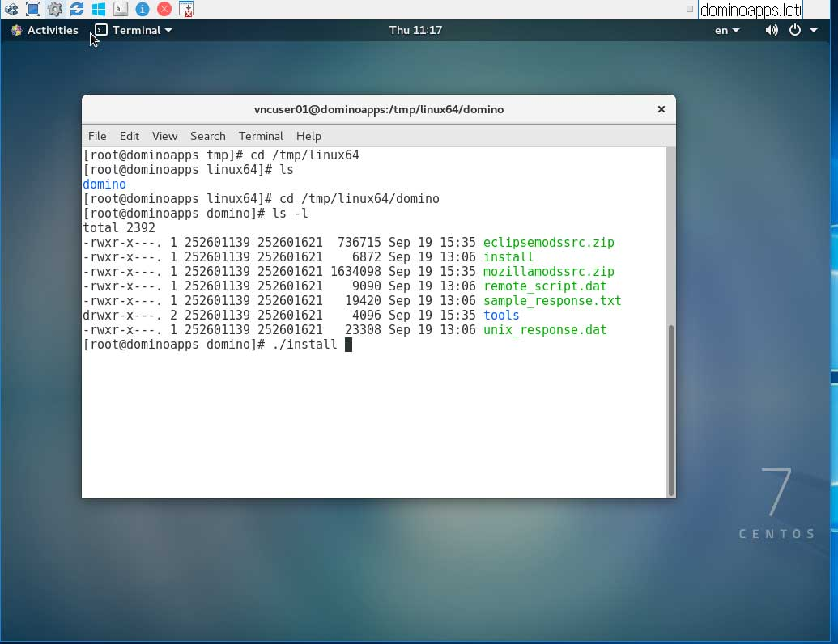
Task: Open VNC connection settings gear icon
Action: click(55, 9)
